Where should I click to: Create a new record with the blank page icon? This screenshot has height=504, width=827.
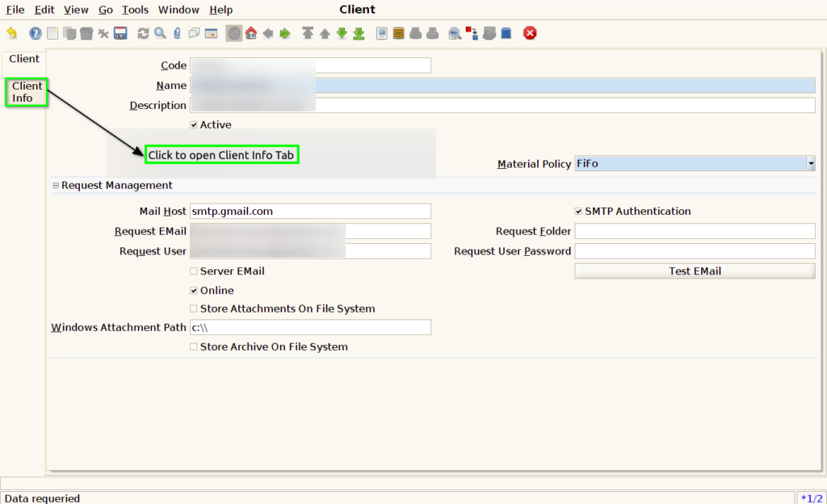coord(52,33)
